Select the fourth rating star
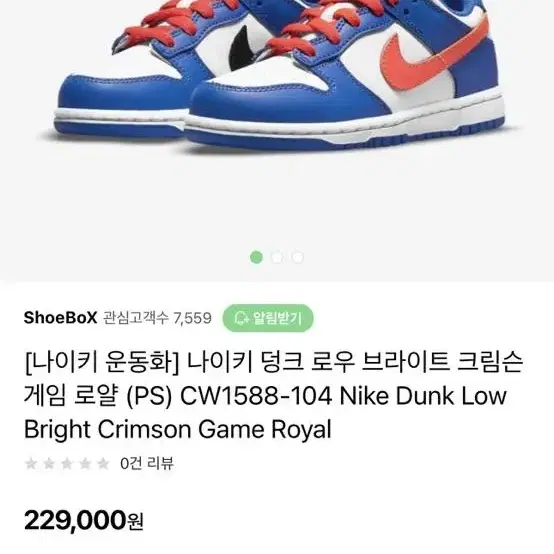 pyautogui.click(x=85, y=463)
